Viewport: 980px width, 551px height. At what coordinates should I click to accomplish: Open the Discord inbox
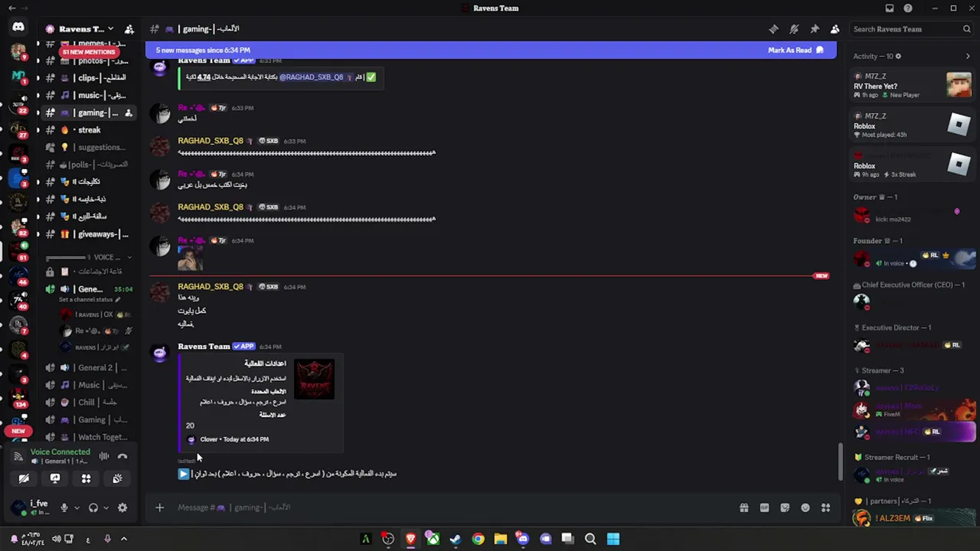coord(890,8)
